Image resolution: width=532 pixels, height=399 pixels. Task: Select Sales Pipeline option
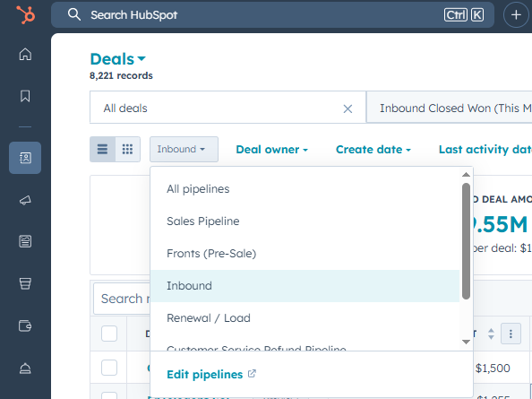[x=305, y=221]
